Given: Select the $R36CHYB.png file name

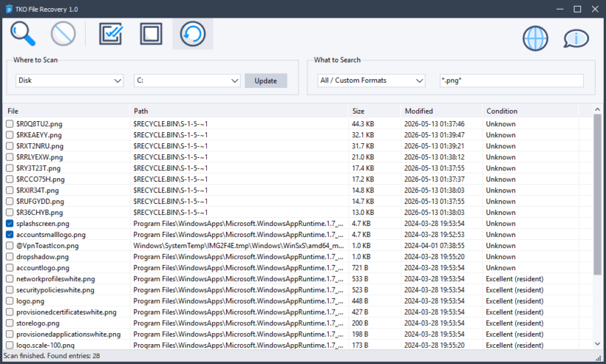Looking at the screenshot, I should (39, 213).
